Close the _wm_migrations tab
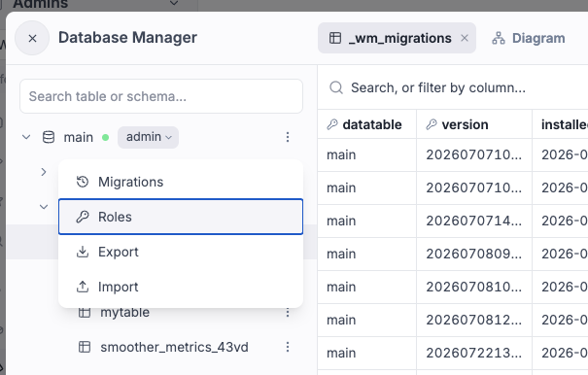 pos(465,38)
